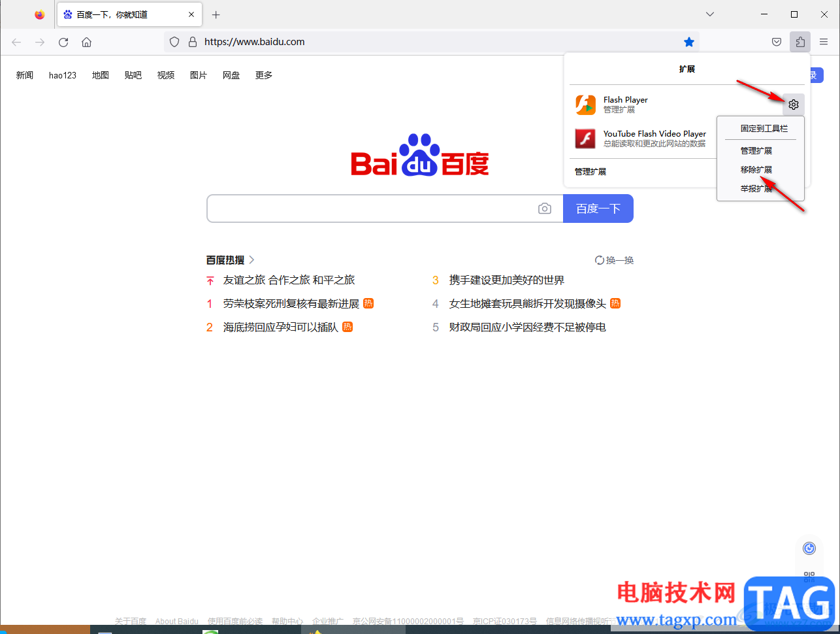Open 海底捞回应孕妇可以插队 headline
Image resolution: width=840 pixels, height=634 pixels.
tap(281, 327)
